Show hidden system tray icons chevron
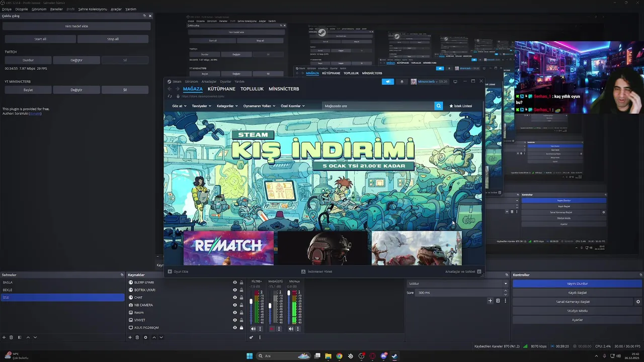The width and height of the screenshot is (644, 362). coord(596,356)
